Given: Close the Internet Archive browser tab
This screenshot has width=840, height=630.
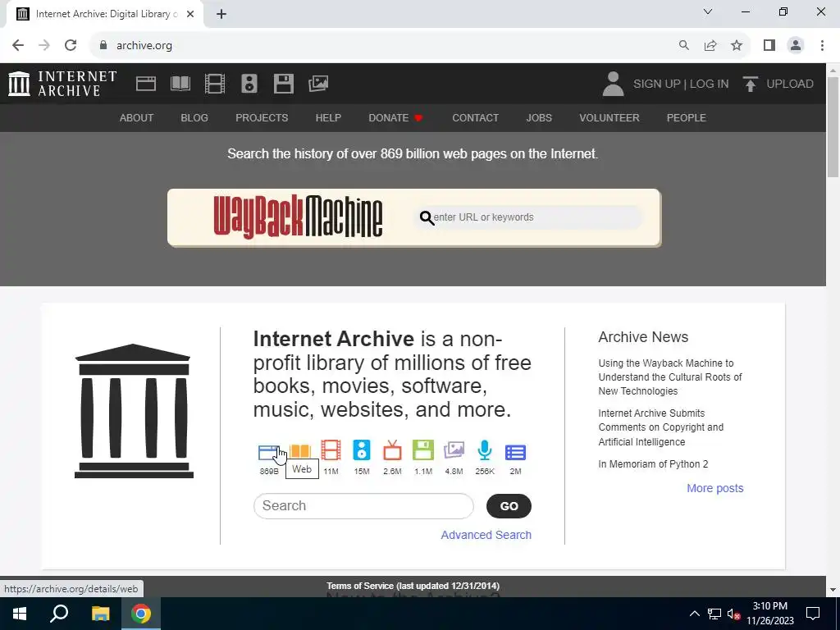Looking at the screenshot, I should click(x=190, y=15).
